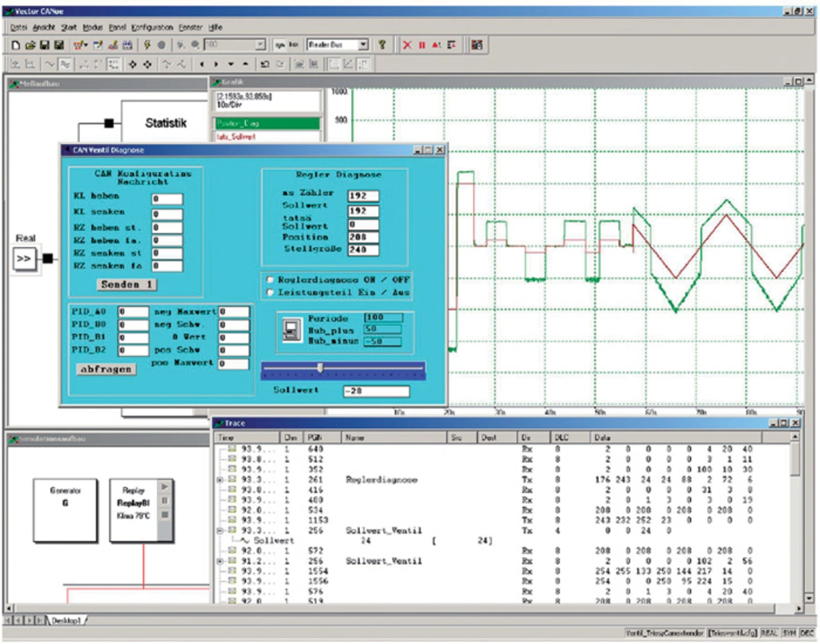Screen dimensions: 820x644
Task: Click the red pause icon in toolbar
Action: [x=422, y=45]
